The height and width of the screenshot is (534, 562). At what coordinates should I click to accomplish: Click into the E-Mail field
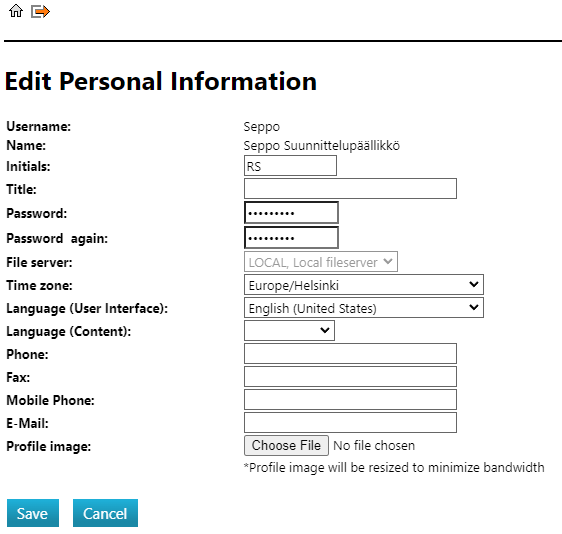[351, 423]
